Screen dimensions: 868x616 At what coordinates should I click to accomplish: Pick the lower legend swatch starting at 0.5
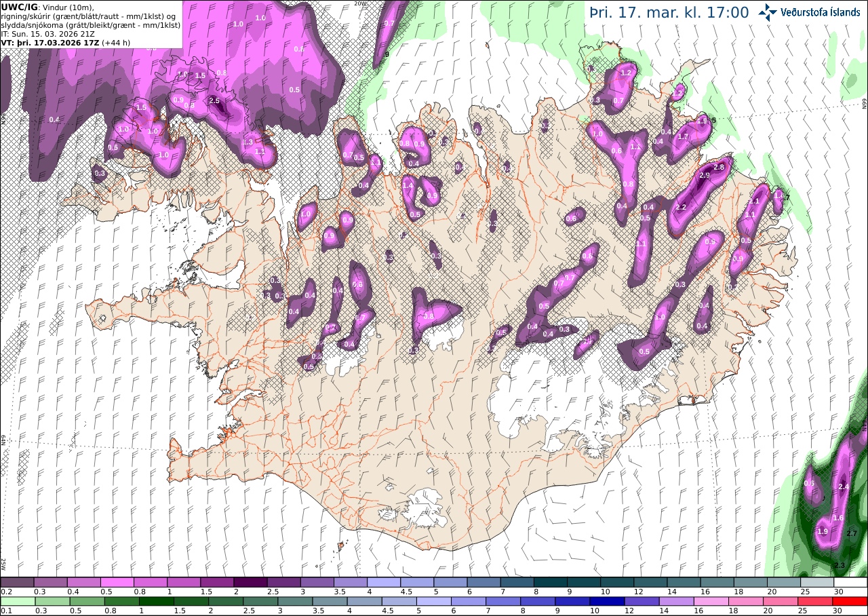(87, 601)
